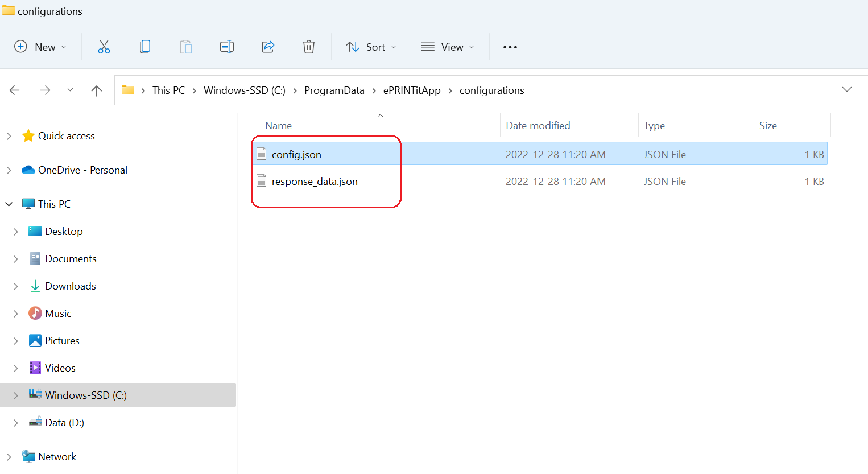Viewport: 868px width, 474px height.
Task: Show address bar history dropdown
Action: 846,90
